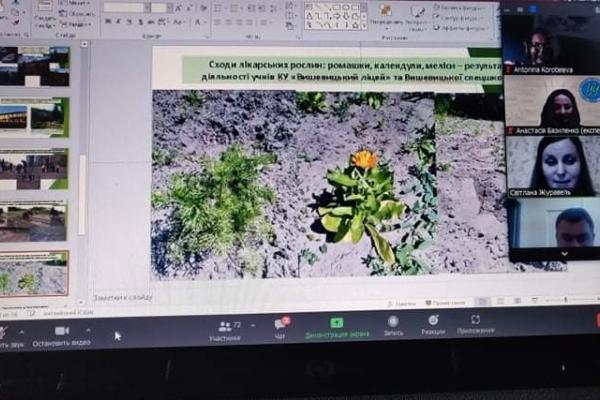The image size is (600, 400).
Task: Select the first slide thumbnail in the panel
Action: coord(33,67)
